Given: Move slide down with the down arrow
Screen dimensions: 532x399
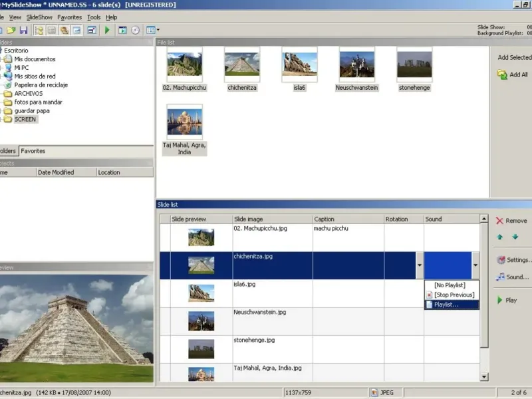Looking at the screenshot, I should tap(514, 237).
